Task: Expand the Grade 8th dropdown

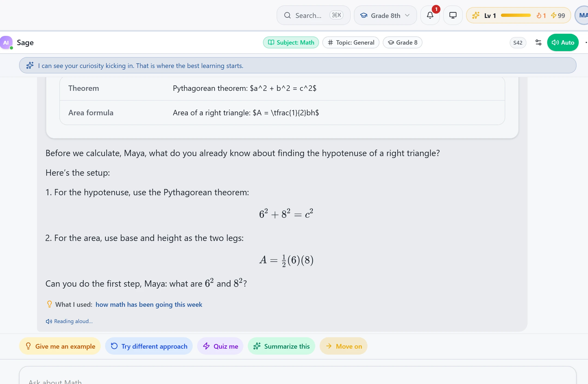Action: (385, 15)
